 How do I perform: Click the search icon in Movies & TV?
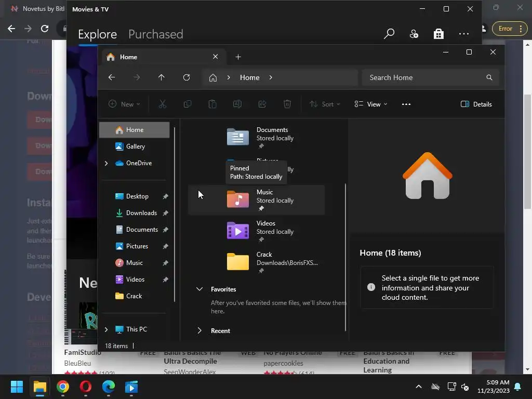(389, 34)
